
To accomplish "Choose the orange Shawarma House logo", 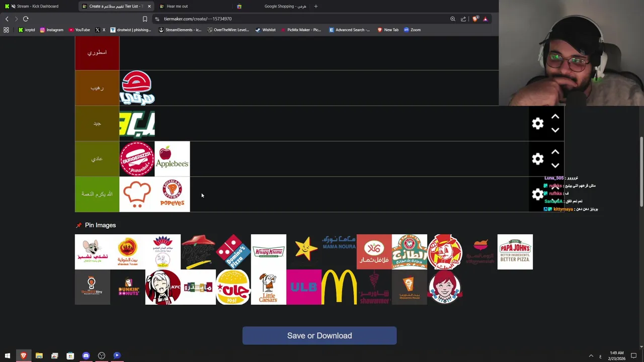I will point(410,287).
